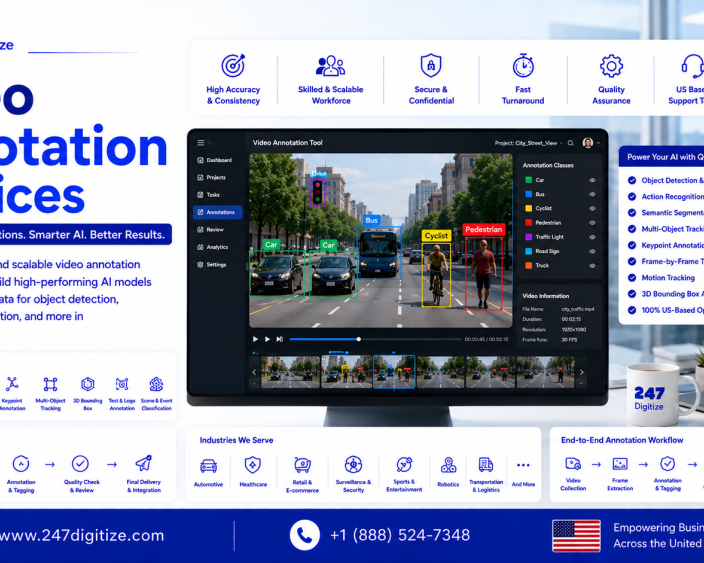The height and width of the screenshot is (563, 704).
Task: Toggle visibility of the Car class
Action: pos(592,180)
